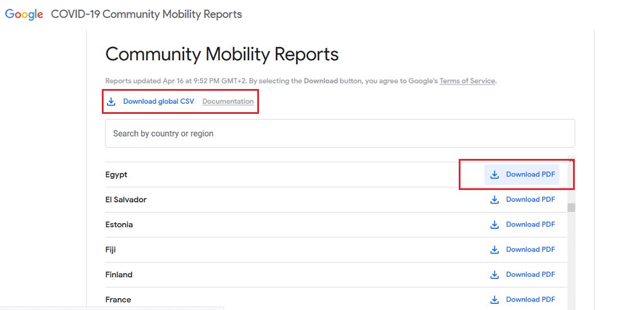Viewport: 644px width, 310px height.
Task: Select the Finland country name
Action: pyautogui.click(x=119, y=274)
